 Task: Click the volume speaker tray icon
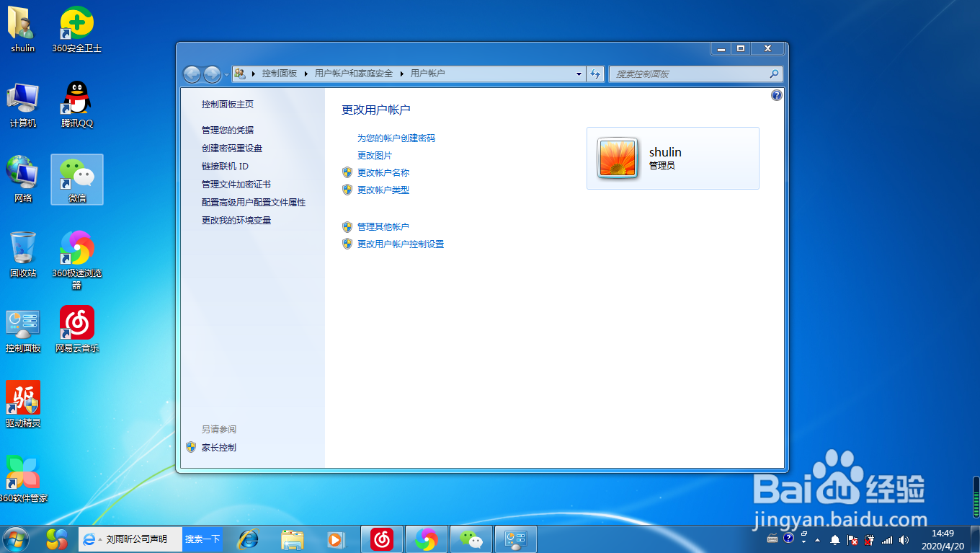point(904,539)
